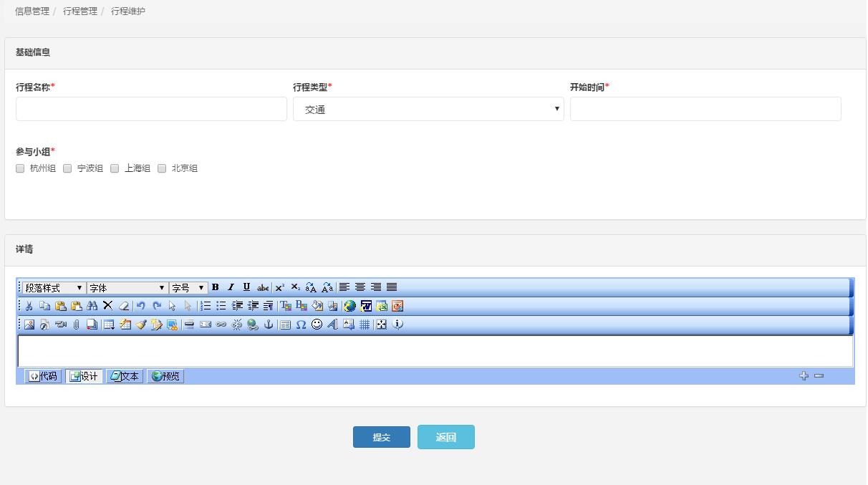868x485 pixels.
Task: Switch editor to 代码 mode
Action: (x=43, y=376)
